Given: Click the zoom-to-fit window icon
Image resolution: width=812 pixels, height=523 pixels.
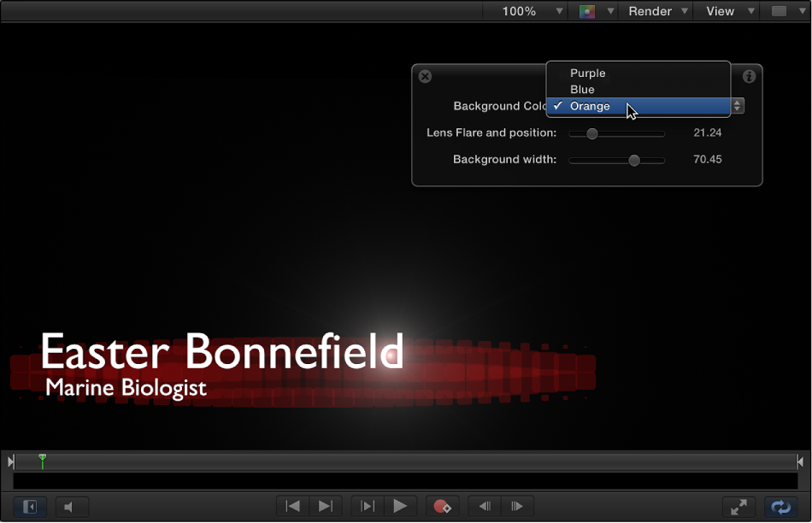Looking at the screenshot, I should 738,506.
